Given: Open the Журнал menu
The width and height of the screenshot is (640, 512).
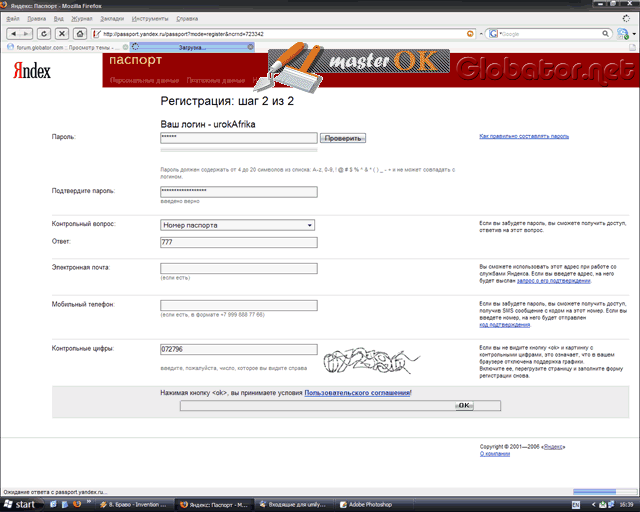Looking at the screenshot, I should (x=82, y=19).
